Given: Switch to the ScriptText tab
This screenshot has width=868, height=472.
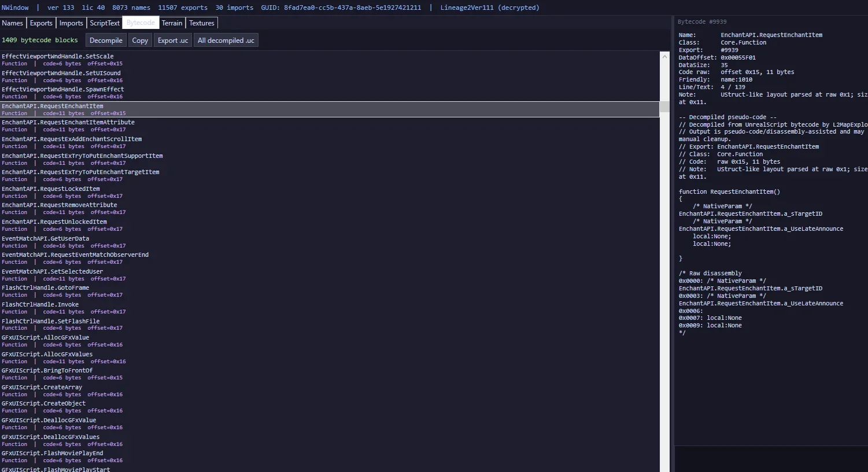Looking at the screenshot, I should click(105, 23).
